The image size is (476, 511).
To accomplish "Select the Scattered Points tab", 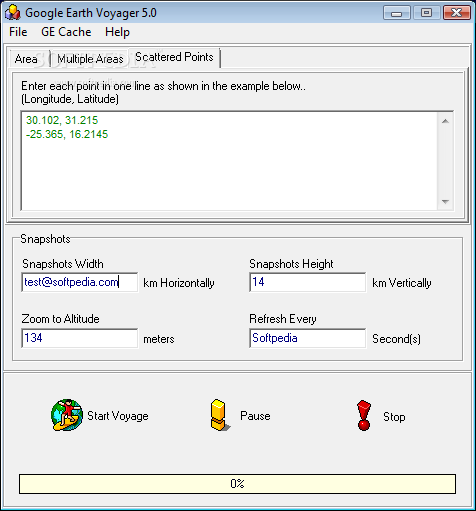I will 174,57.
